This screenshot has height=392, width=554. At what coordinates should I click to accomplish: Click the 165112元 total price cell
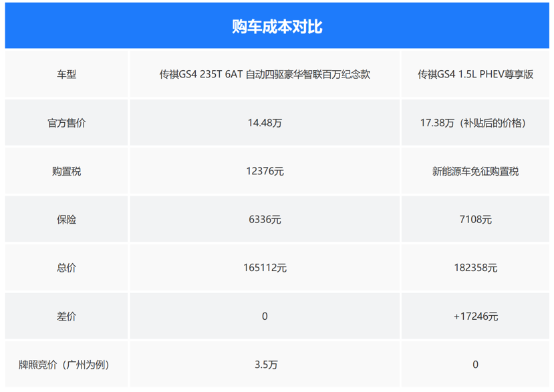click(x=265, y=268)
